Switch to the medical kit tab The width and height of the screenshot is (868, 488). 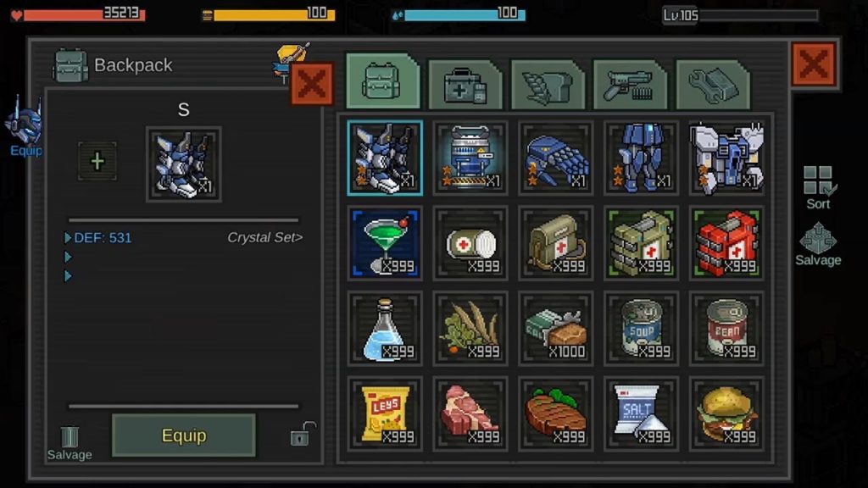click(x=465, y=85)
